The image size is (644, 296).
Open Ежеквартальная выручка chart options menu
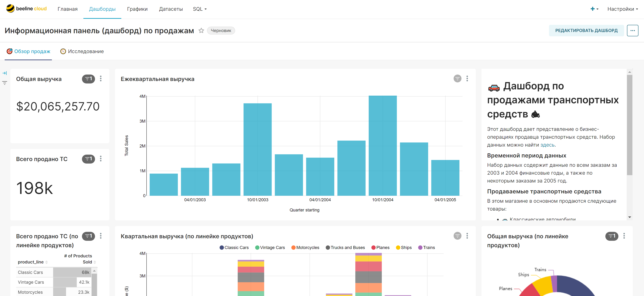[x=467, y=79]
